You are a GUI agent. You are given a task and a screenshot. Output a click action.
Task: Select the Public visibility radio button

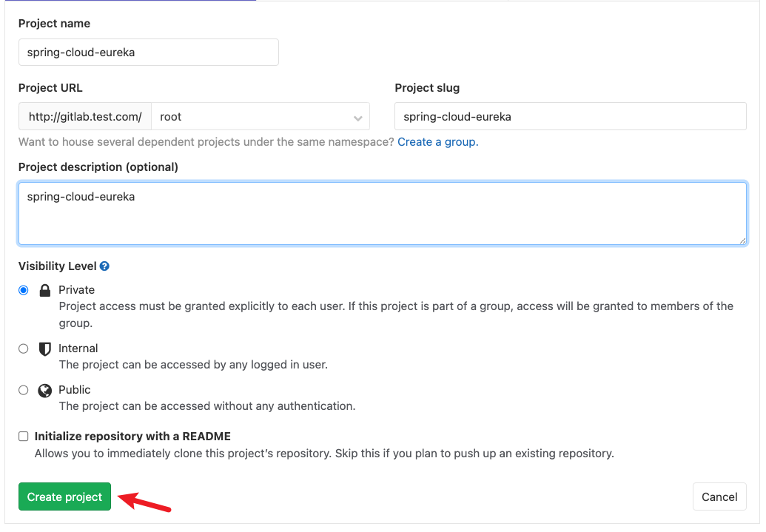pyautogui.click(x=24, y=390)
